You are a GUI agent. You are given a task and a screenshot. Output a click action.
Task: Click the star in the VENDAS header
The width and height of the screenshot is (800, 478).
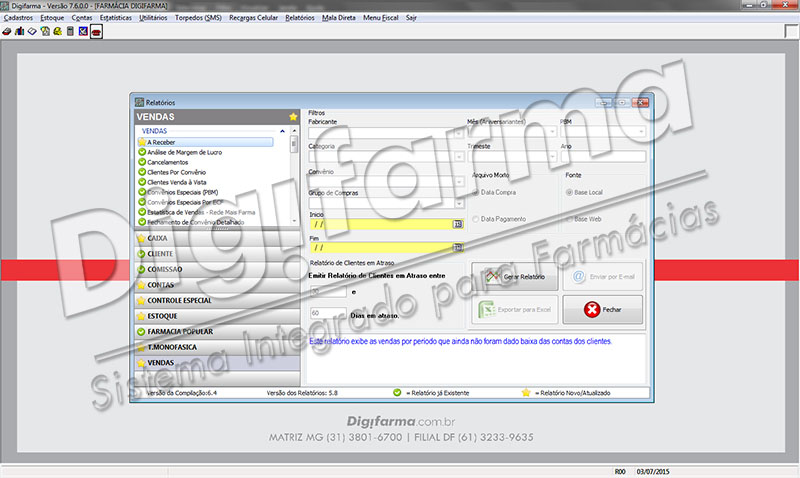point(293,117)
